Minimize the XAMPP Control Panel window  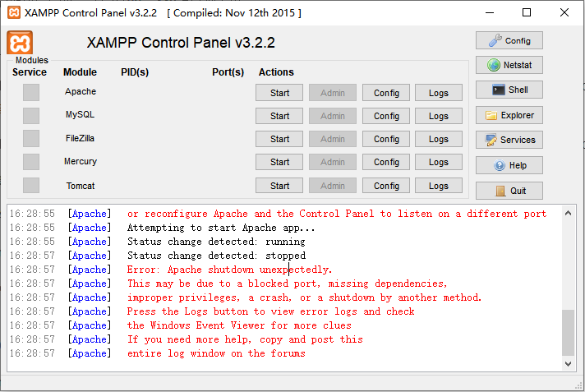490,12
